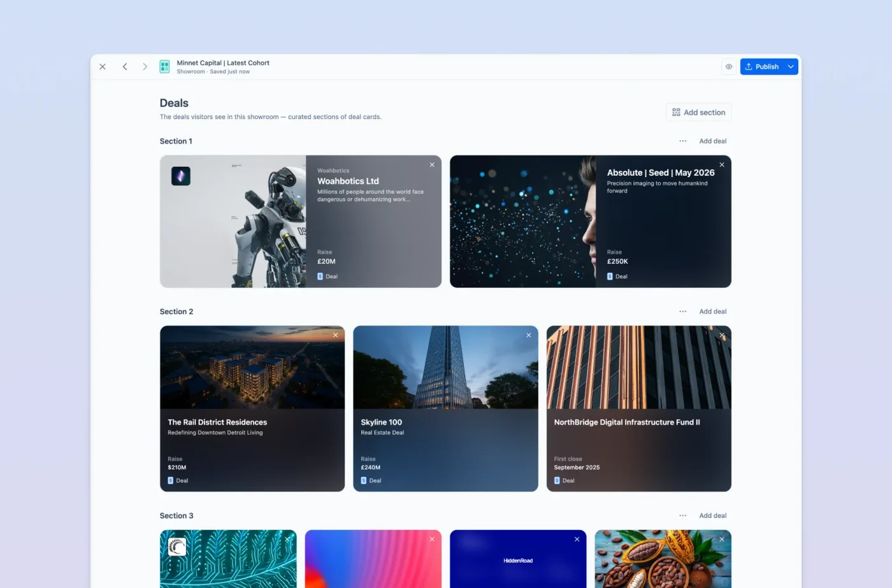Toggle preview with the eye icon
892x588 pixels.
coord(729,66)
